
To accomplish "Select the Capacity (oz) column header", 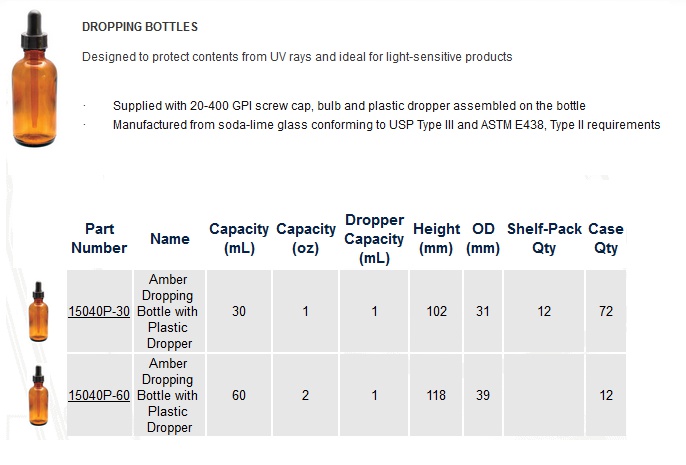I will 306,238.
